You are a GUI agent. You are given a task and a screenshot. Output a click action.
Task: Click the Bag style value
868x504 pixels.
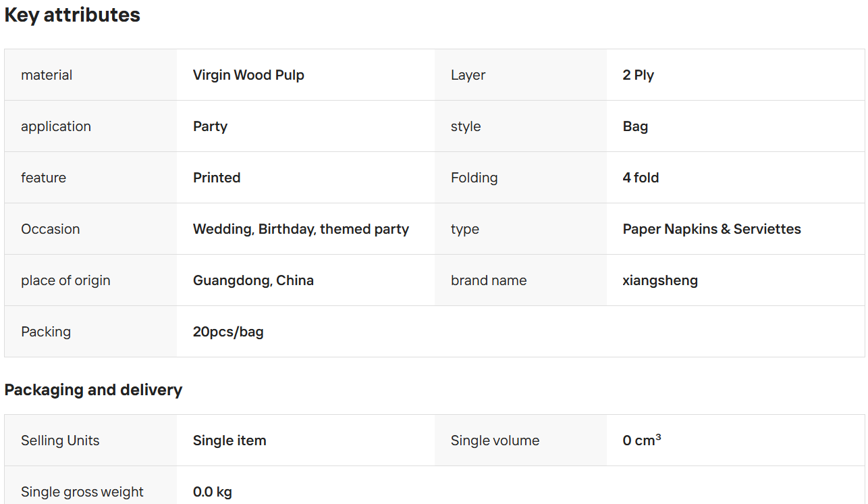[x=635, y=126]
